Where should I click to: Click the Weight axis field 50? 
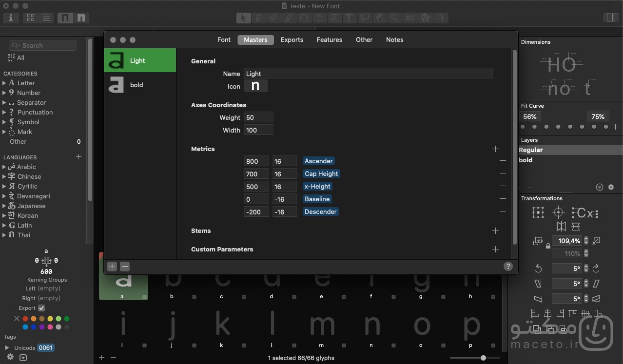(258, 117)
